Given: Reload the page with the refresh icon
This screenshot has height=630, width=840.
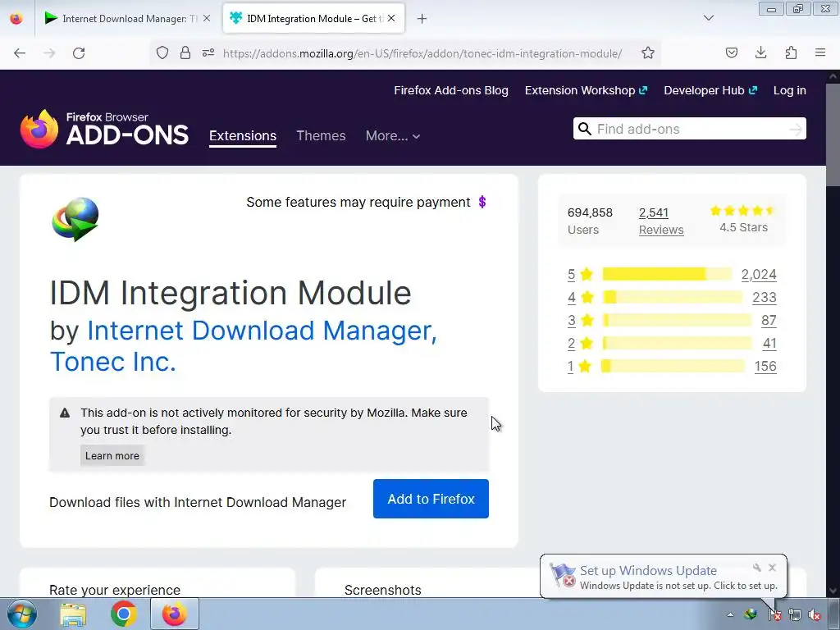Looking at the screenshot, I should click(79, 53).
